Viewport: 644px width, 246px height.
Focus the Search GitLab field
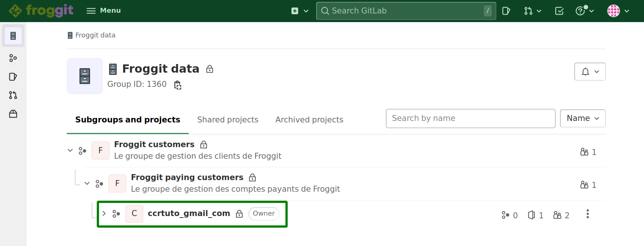click(406, 11)
